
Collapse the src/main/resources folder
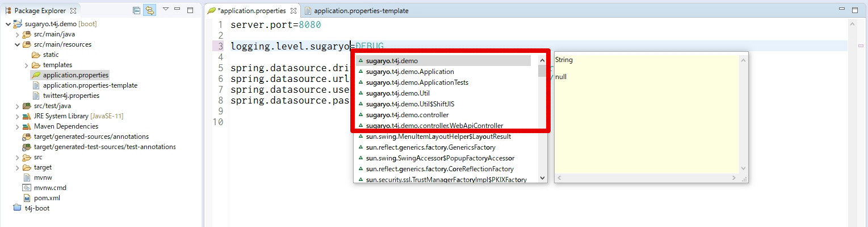click(x=17, y=44)
